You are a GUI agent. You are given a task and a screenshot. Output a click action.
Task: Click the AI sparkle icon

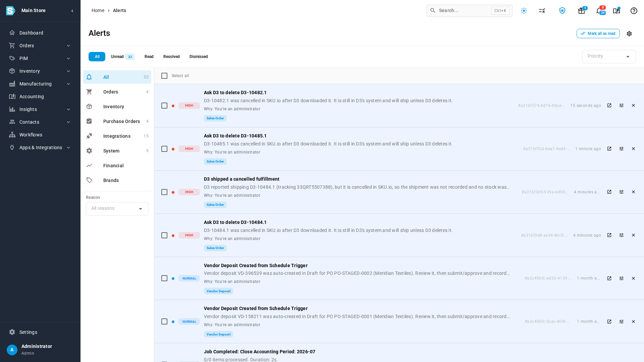tap(524, 11)
